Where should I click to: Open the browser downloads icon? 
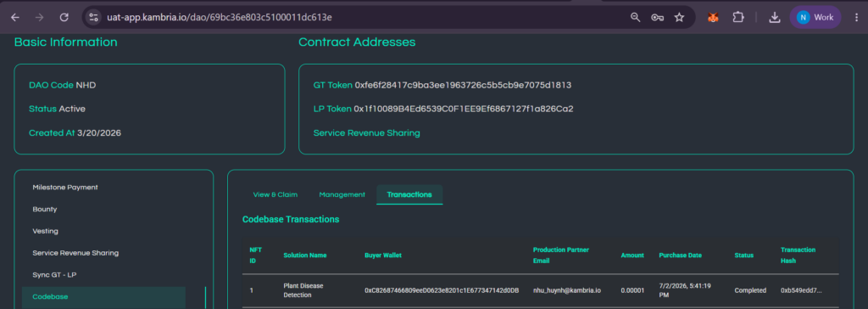click(x=775, y=17)
